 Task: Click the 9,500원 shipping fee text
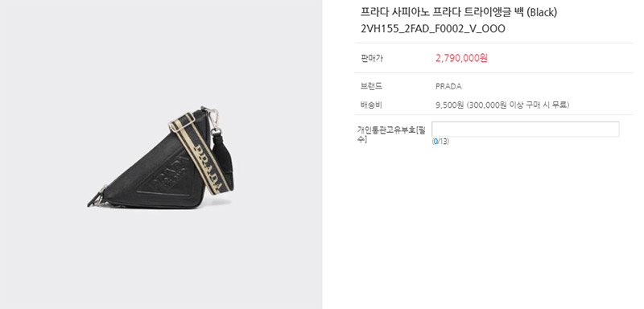tap(450, 105)
